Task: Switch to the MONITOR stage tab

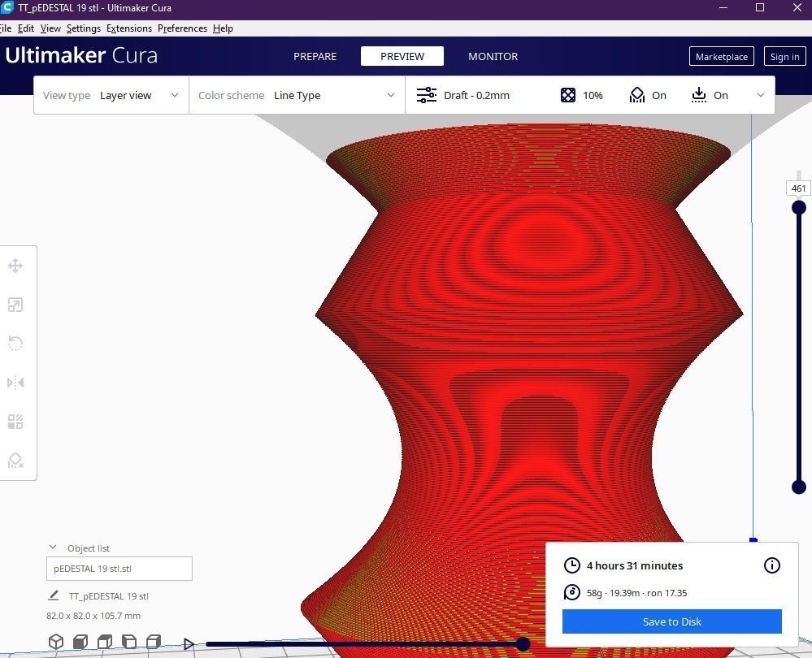Action: coord(493,56)
